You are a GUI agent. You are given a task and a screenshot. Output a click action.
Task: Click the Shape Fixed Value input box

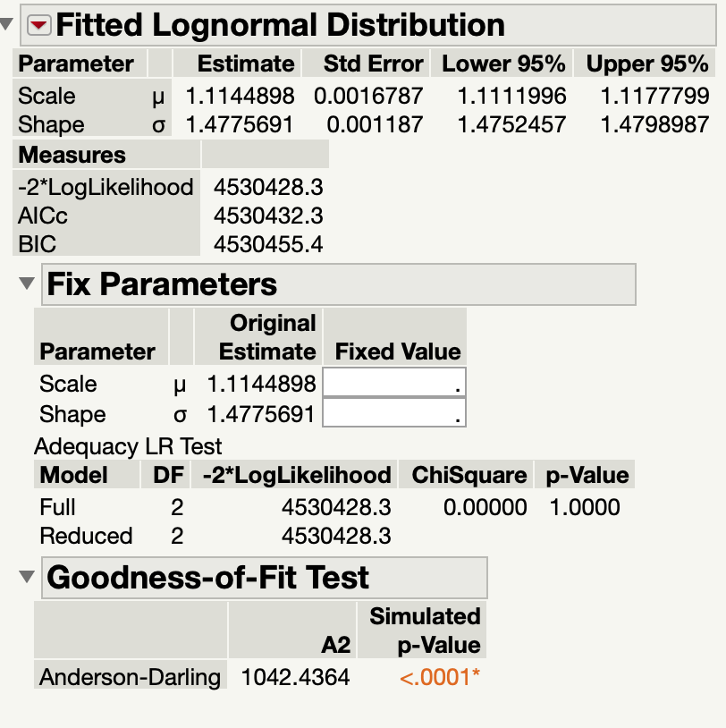pos(394,412)
